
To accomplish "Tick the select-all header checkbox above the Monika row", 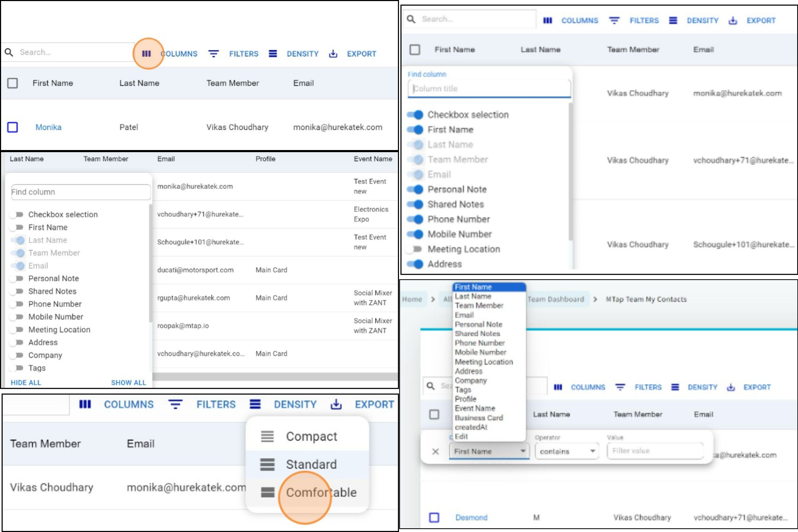I will (x=13, y=83).
